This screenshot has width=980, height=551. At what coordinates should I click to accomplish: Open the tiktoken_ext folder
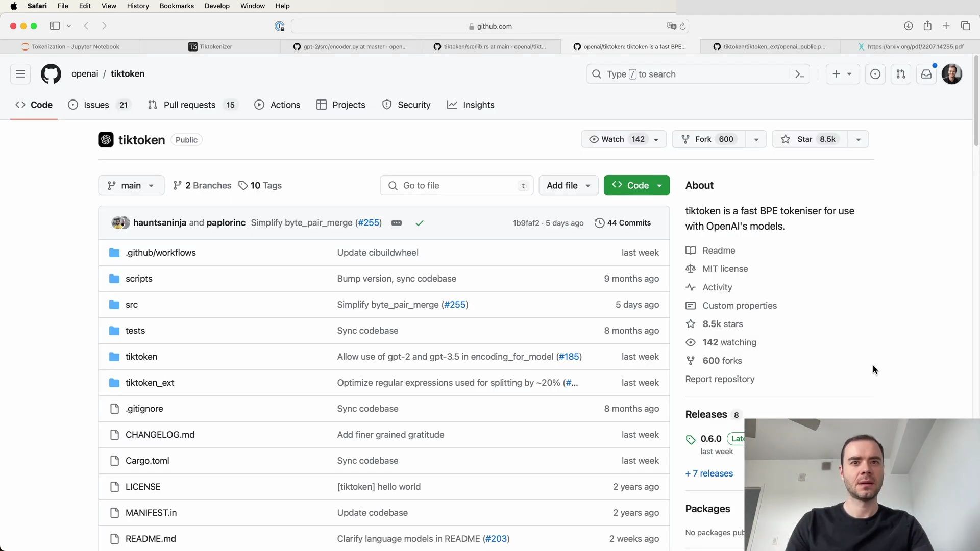click(x=150, y=383)
